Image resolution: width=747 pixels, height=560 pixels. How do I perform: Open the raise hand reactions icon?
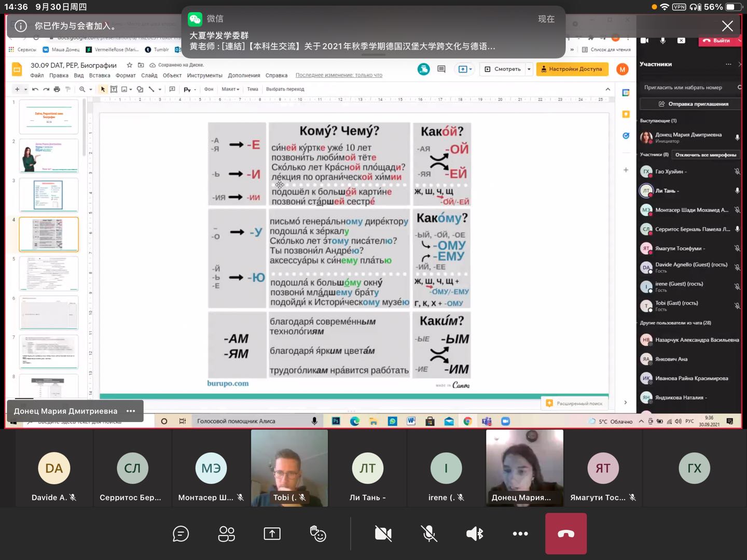coord(317,534)
